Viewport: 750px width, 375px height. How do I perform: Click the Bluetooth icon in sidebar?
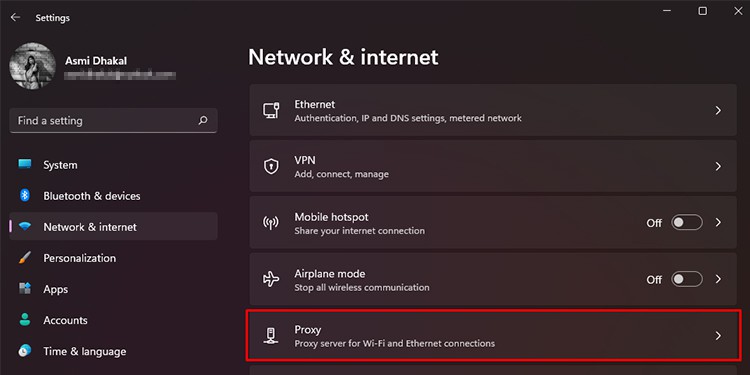(x=25, y=196)
